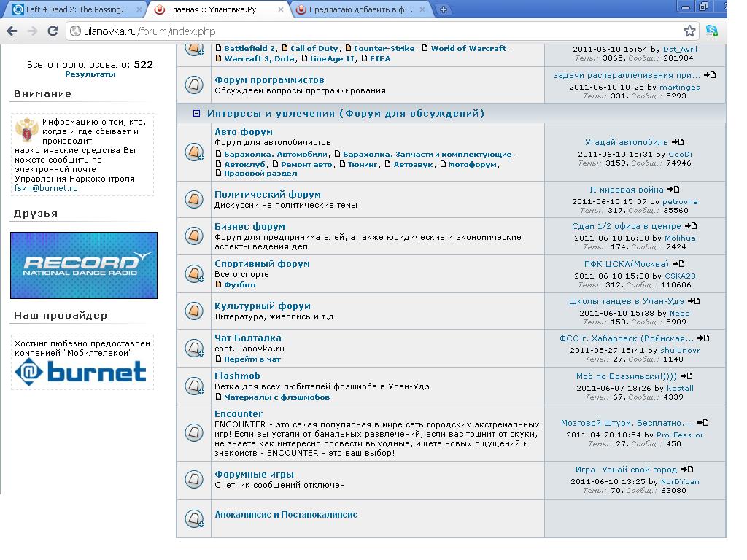Screen dimensions: 747x560
Task: Click the Авто форум folder status icon
Action: pos(193,152)
